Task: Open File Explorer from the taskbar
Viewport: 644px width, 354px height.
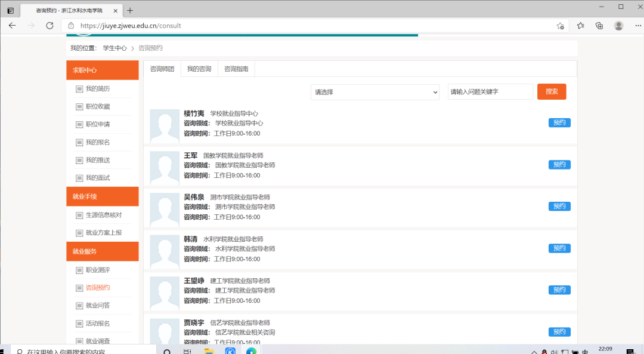Action: tap(209, 352)
